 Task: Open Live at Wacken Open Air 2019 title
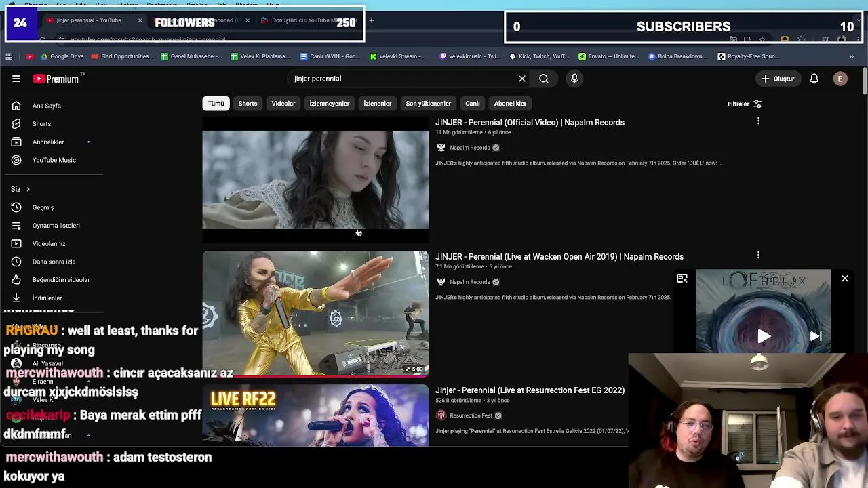(559, 257)
